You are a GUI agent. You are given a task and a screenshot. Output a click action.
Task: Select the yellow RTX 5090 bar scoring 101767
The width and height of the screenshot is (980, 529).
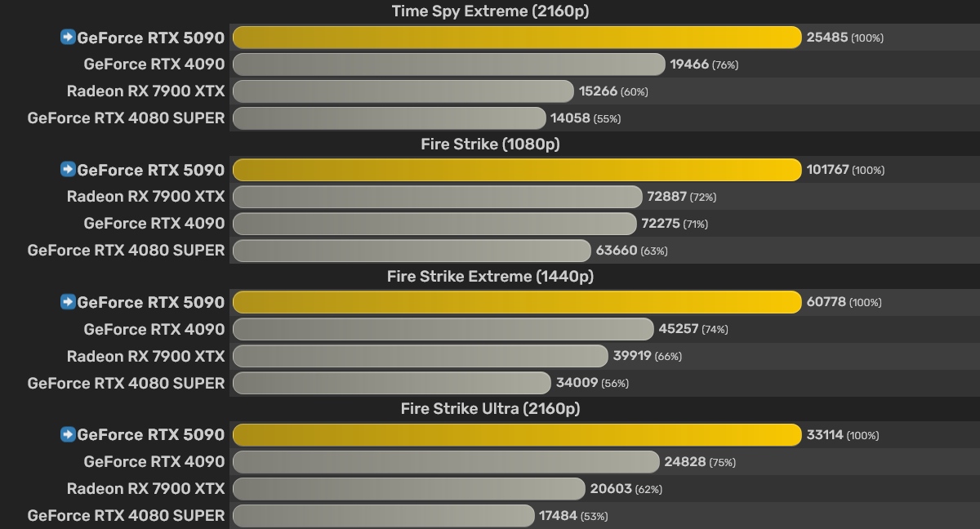coord(516,170)
